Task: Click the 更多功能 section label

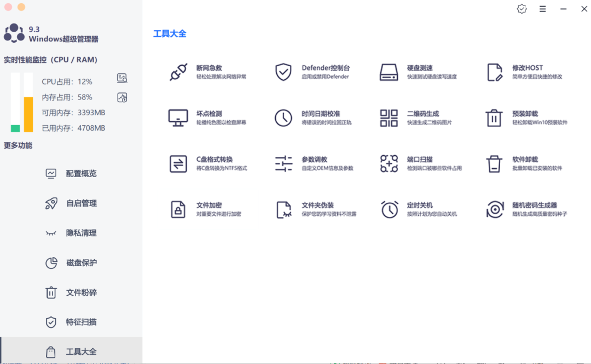Action: click(x=18, y=145)
